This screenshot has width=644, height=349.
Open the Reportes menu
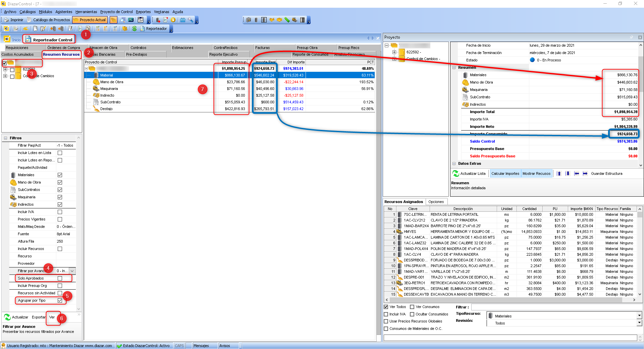point(143,12)
